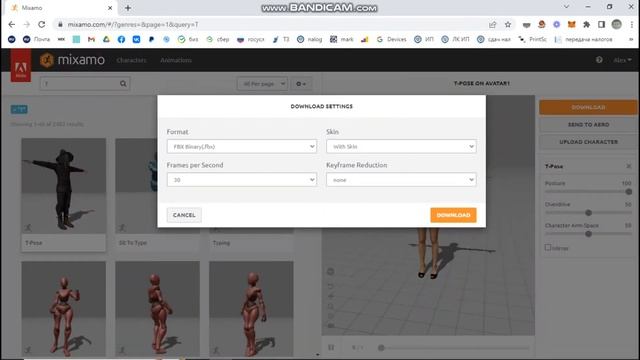Screen dimensions: 640x360
Task: Expand the Keyframe Reduction dropdown
Action: [x=401, y=180]
